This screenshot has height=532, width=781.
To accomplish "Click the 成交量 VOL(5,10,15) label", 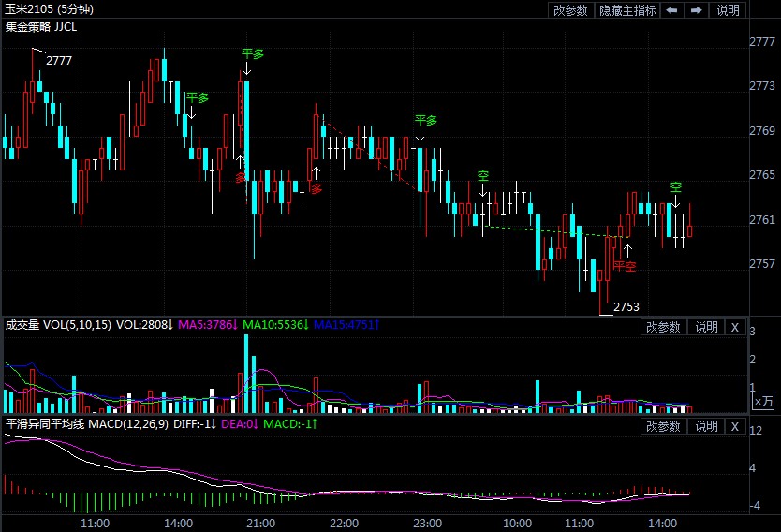I will coord(58,325).
